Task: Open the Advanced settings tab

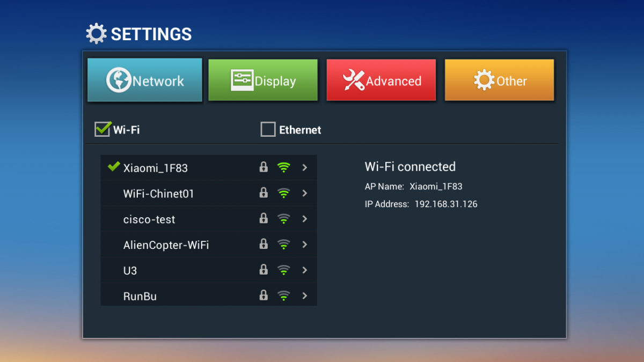Action: point(381,80)
